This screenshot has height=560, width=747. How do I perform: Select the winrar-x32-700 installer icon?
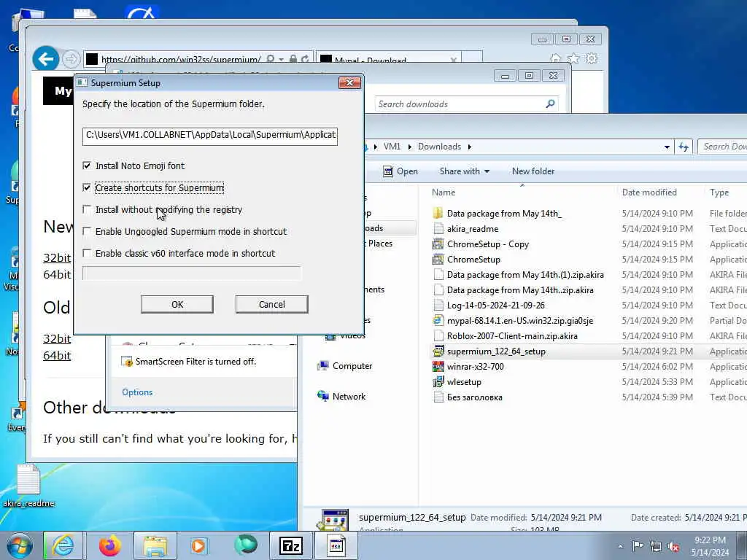438,367
